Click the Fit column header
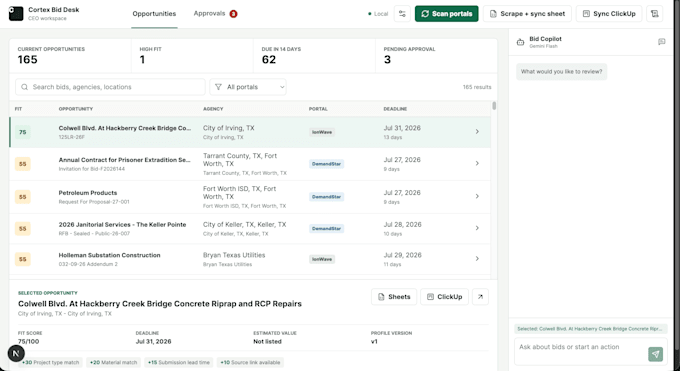The image size is (680, 371). (18, 109)
